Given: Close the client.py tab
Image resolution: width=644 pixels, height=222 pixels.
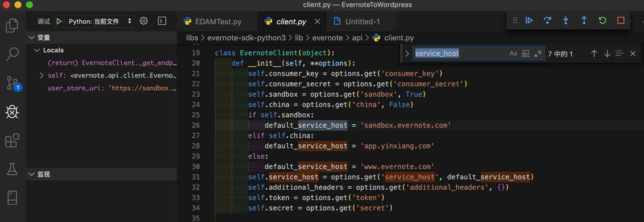Looking at the screenshot, I should (317, 21).
